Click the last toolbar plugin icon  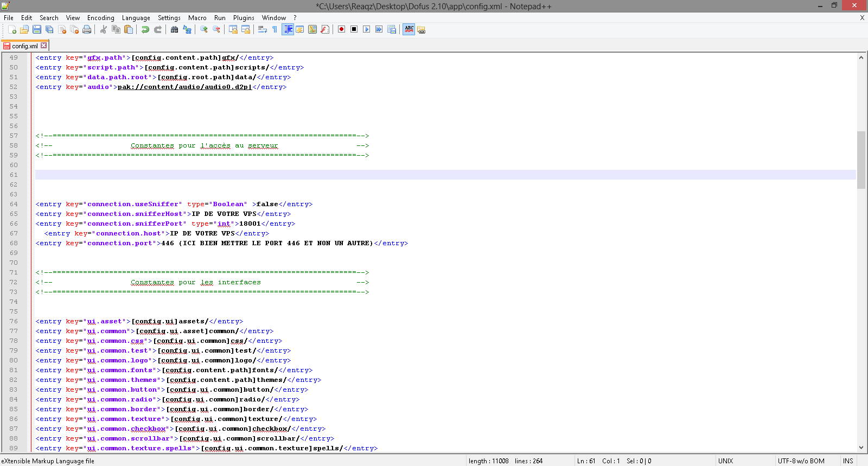tap(422, 29)
